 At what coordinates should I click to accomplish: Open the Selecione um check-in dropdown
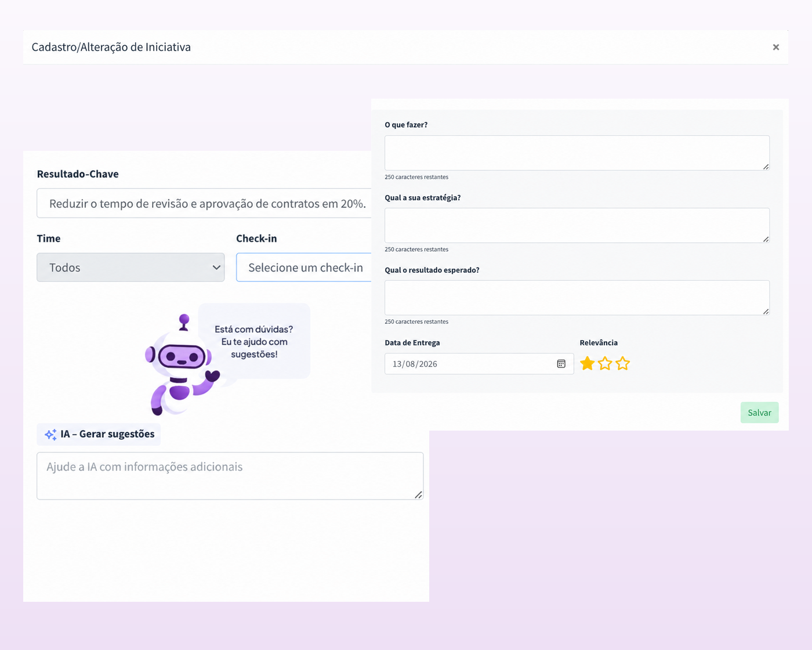pos(304,268)
